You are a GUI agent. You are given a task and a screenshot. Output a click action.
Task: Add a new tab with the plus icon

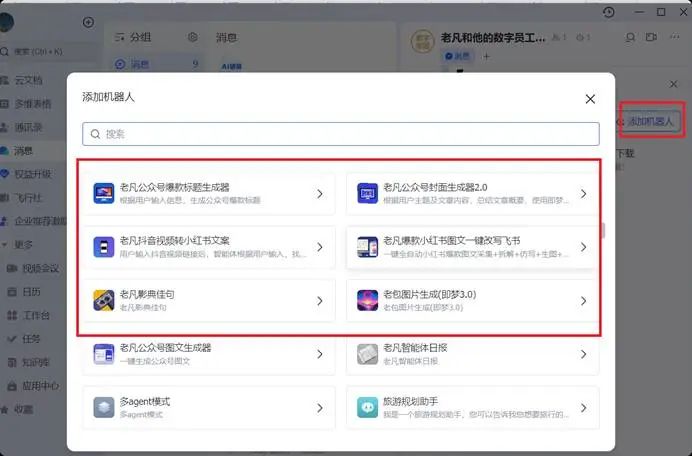pos(486,57)
